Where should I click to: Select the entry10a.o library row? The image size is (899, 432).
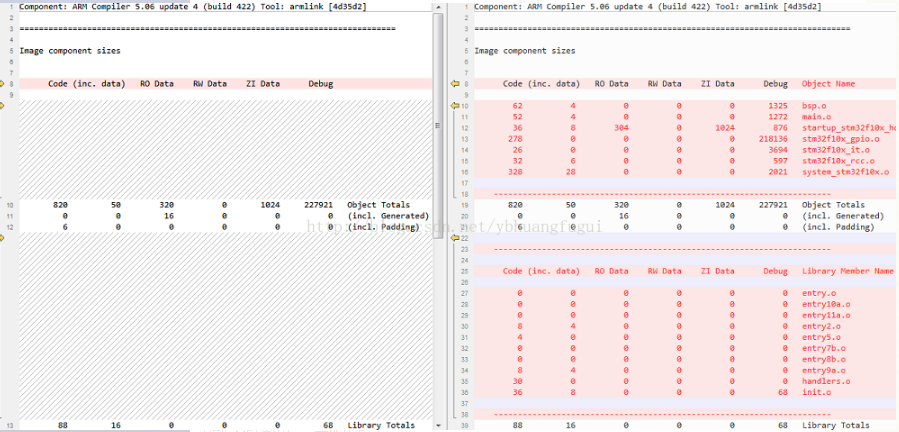pos(685,305)
